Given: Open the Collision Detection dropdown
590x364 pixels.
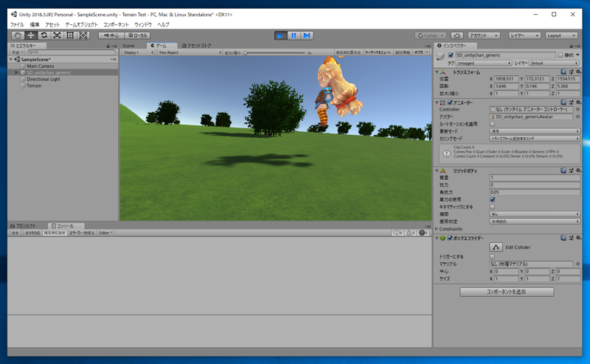Looking at the screenshot, I should tap(535, 222).
